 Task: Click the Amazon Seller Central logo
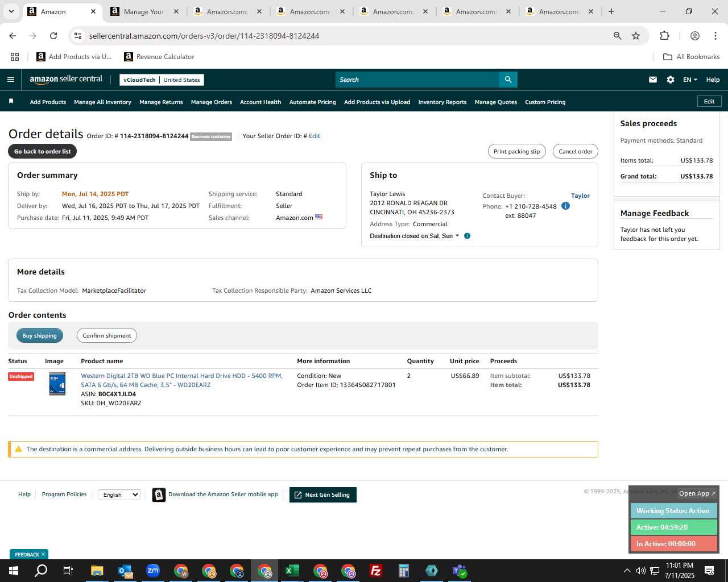click(x=66, y=80)
